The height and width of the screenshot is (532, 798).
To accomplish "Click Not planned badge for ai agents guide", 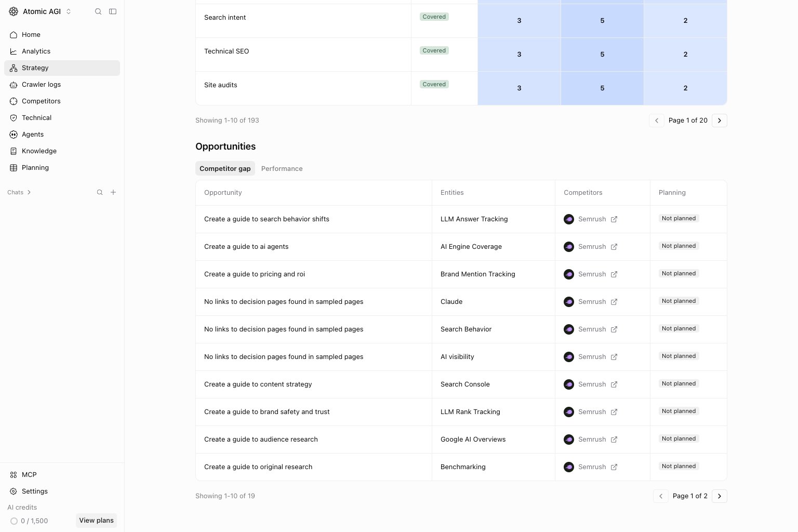I will (679, 246).
